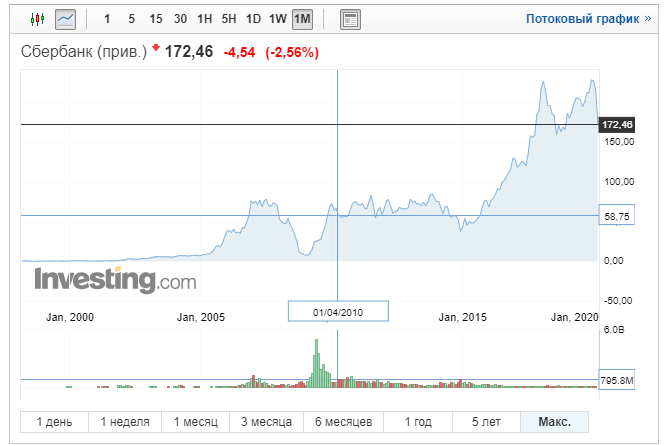Viewport: 672px width, 446px height.
Task: Show the 1 неделя range
Action: tap(125, 422)
